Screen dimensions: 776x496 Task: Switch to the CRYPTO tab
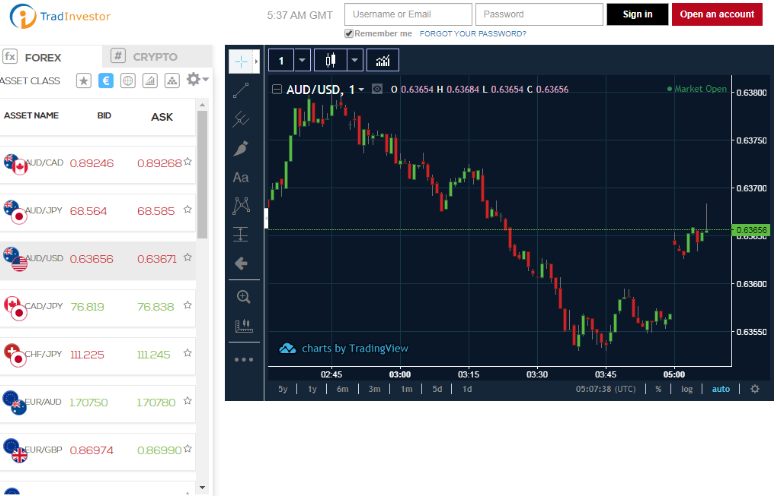(x=157, y=56)
